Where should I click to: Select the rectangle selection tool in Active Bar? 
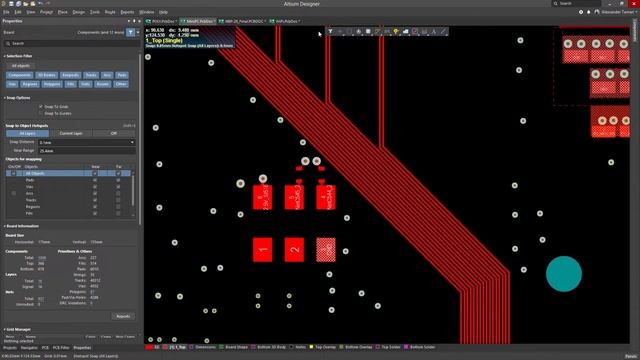(349, 31)
